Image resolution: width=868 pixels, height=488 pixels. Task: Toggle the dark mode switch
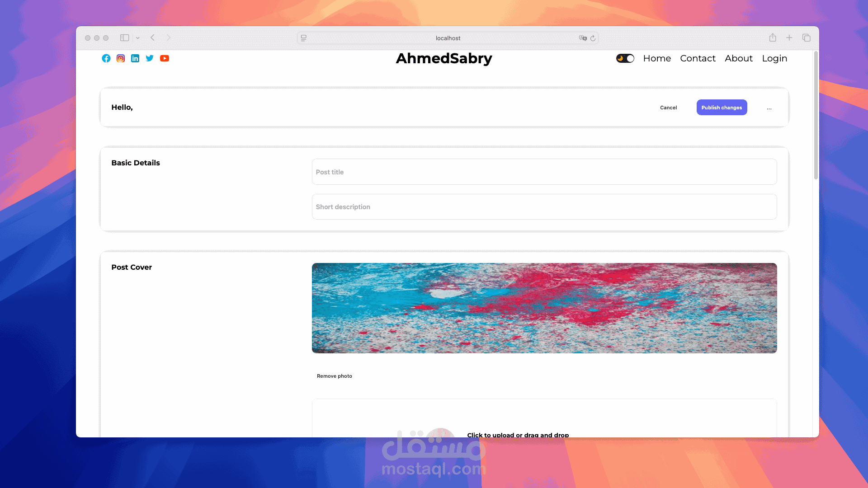[x=625, y=58]
